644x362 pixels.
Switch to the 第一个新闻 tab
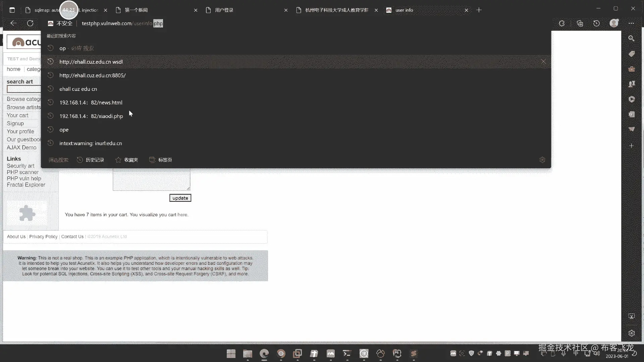[x=136, y=10]
